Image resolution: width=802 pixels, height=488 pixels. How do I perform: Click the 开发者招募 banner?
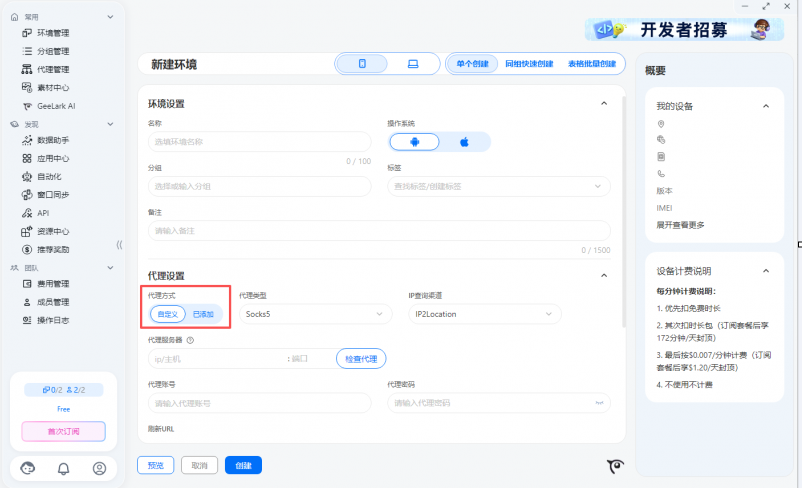pos(684,30)
